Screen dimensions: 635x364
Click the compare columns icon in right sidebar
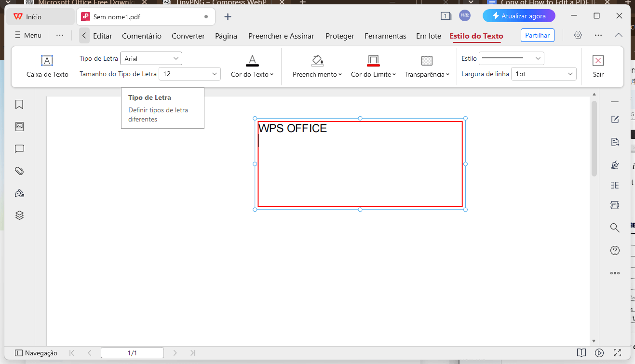click(615, 185)
